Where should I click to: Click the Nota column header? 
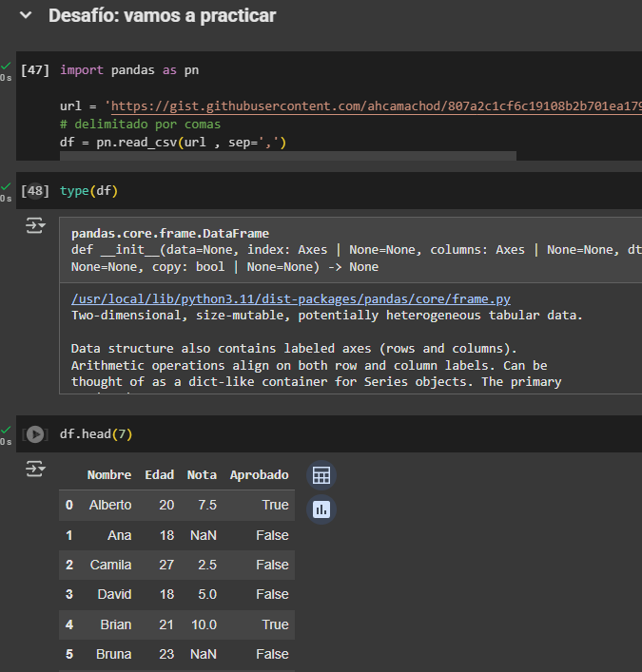[x=202, y=475]
